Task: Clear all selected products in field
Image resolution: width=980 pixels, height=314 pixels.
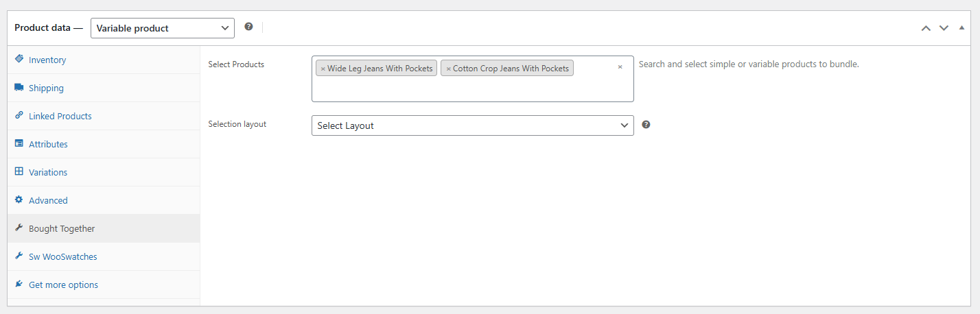Action: [x=620, y=67]
